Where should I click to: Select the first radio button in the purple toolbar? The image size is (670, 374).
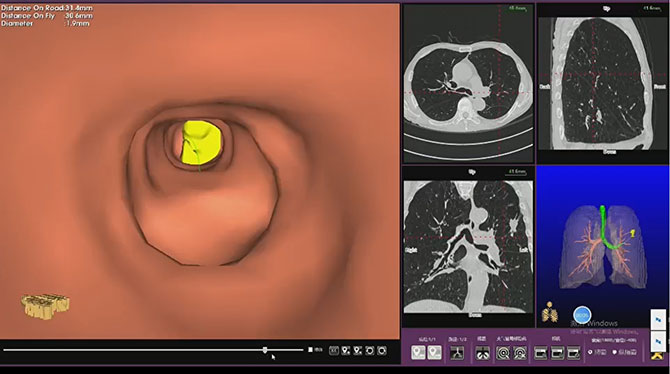click(x=590, y=352)
